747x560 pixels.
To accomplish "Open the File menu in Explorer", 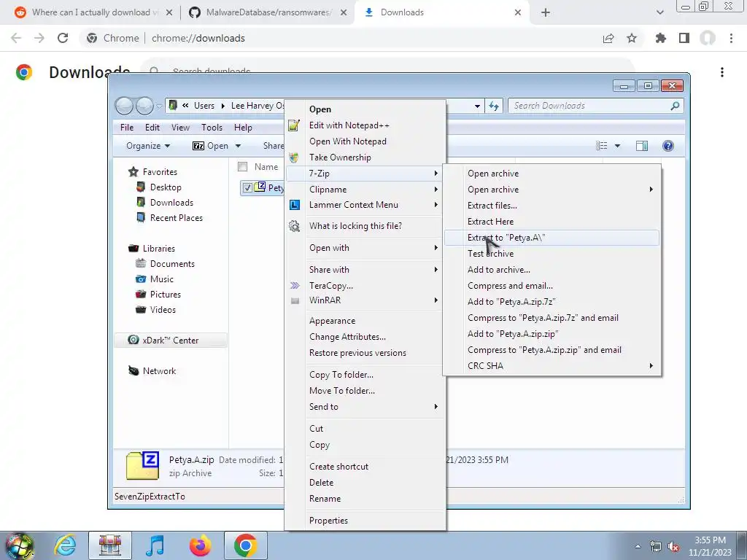I will point(127,128).
